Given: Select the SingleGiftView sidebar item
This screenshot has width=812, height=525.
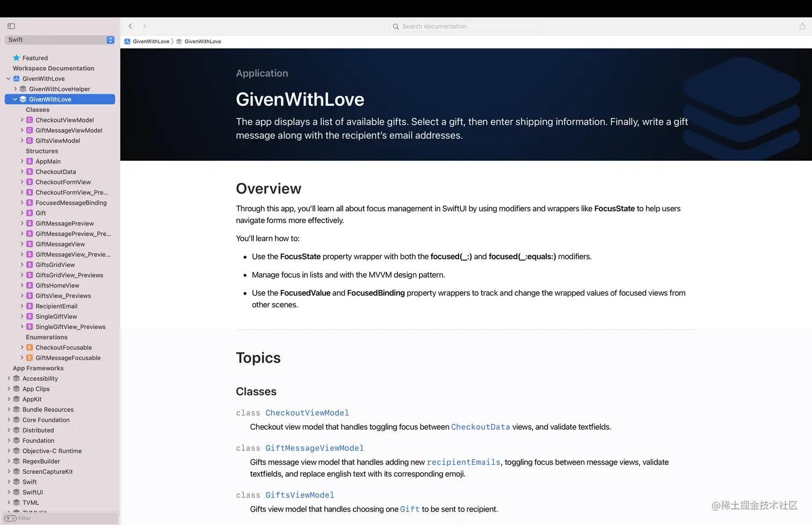Looking at the screenshot, I should (56, 317).
